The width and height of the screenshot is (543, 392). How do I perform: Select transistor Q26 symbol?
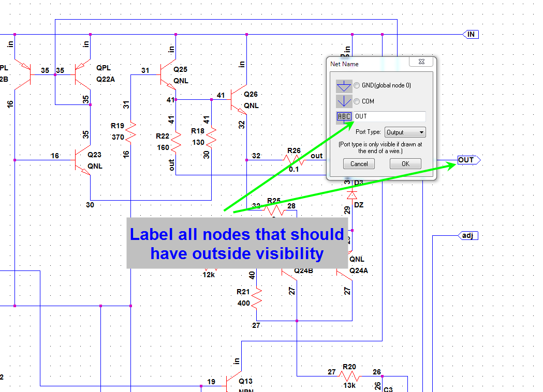point(239,100)
